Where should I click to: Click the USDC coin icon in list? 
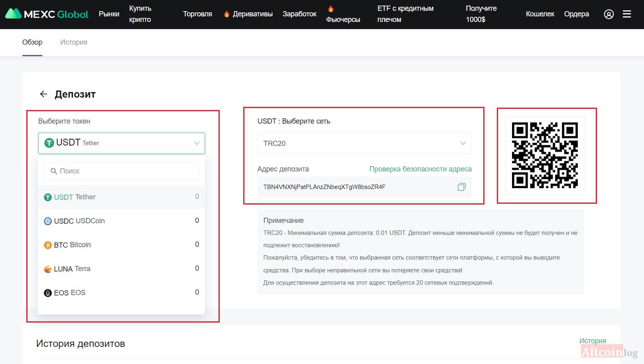[48, 221]
